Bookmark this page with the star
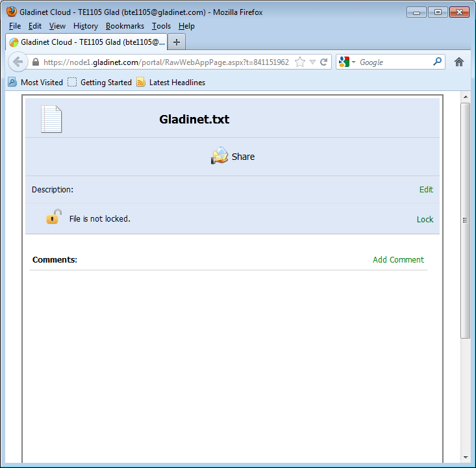The width and height of the screenshot is (476, 468). [300, 62]
